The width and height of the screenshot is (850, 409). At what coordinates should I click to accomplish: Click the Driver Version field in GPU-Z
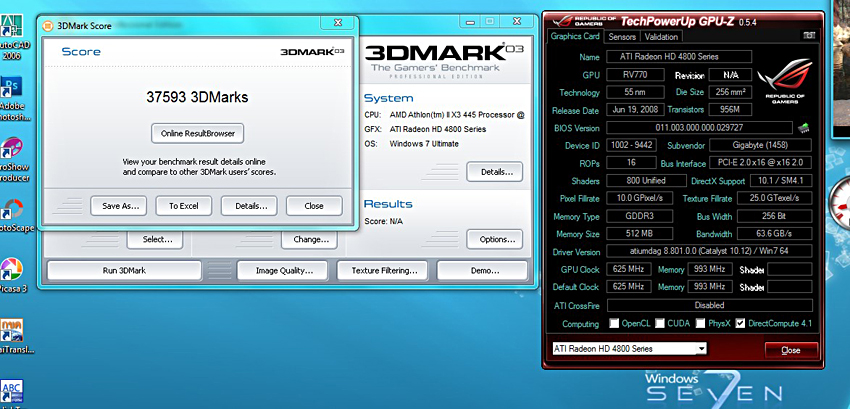click(709, 252)
